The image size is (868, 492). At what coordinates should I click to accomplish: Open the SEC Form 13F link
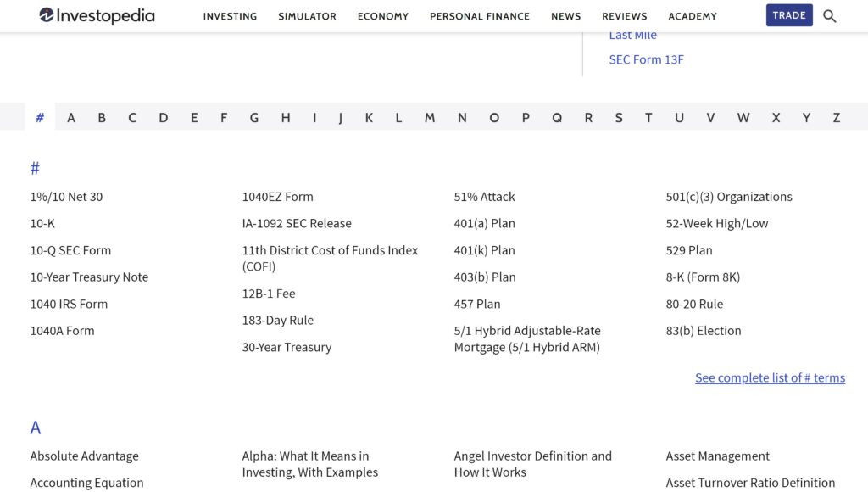pos(646,59)
